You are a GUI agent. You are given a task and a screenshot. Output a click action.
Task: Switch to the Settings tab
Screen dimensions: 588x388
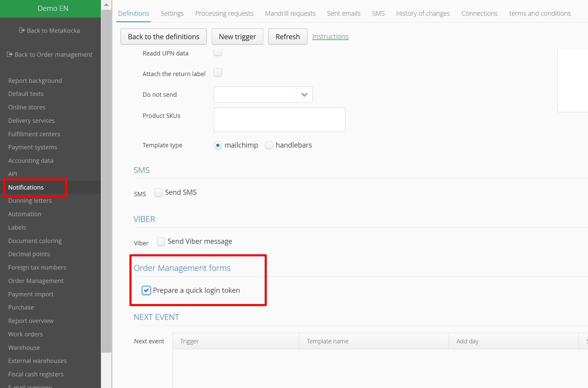point(172,13)
